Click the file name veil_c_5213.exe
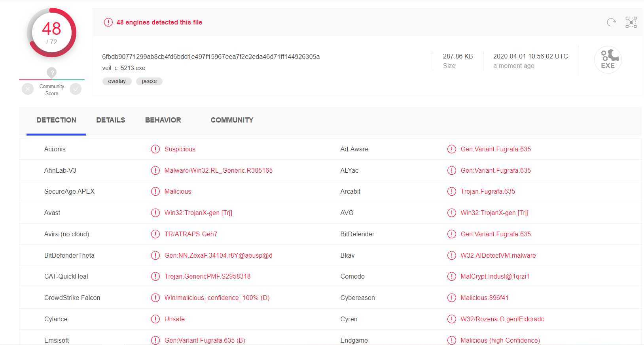644x345 pixels. pos(124,68)
